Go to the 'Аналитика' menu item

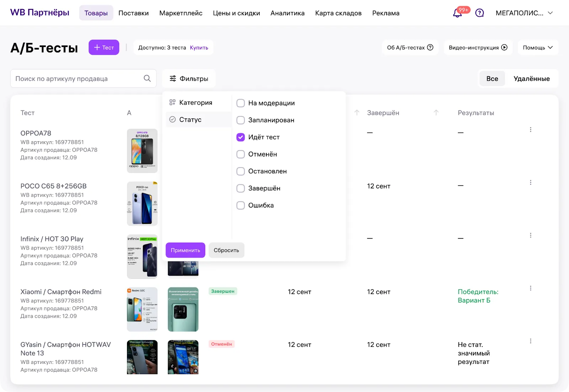tap(287, 13)
